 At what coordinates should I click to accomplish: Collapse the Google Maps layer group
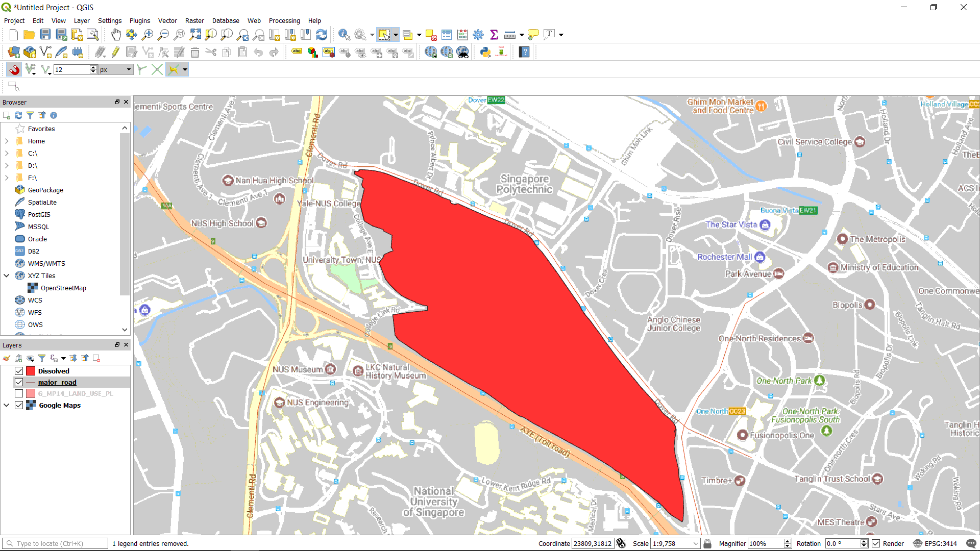7,405
